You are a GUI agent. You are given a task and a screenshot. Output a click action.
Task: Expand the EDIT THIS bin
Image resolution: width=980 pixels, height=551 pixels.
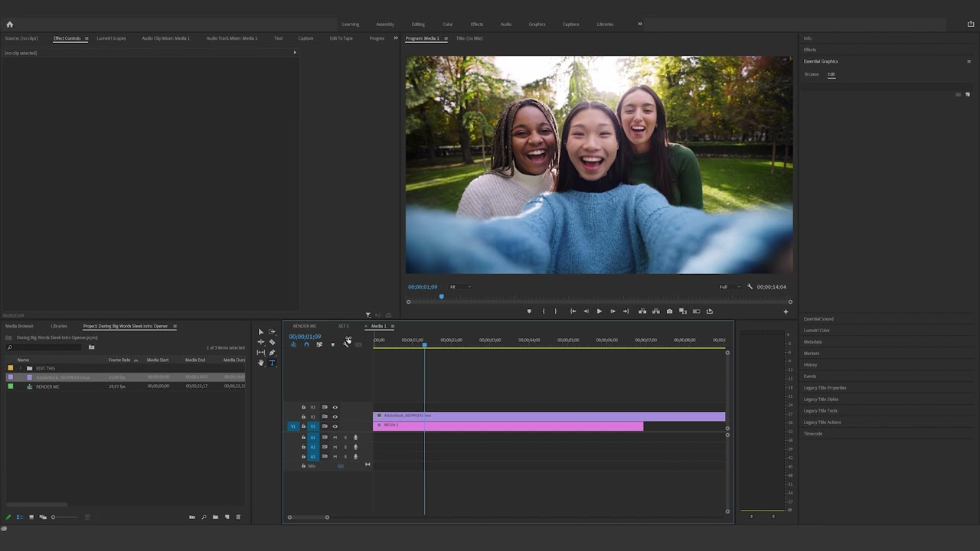(x=20, y=368)
